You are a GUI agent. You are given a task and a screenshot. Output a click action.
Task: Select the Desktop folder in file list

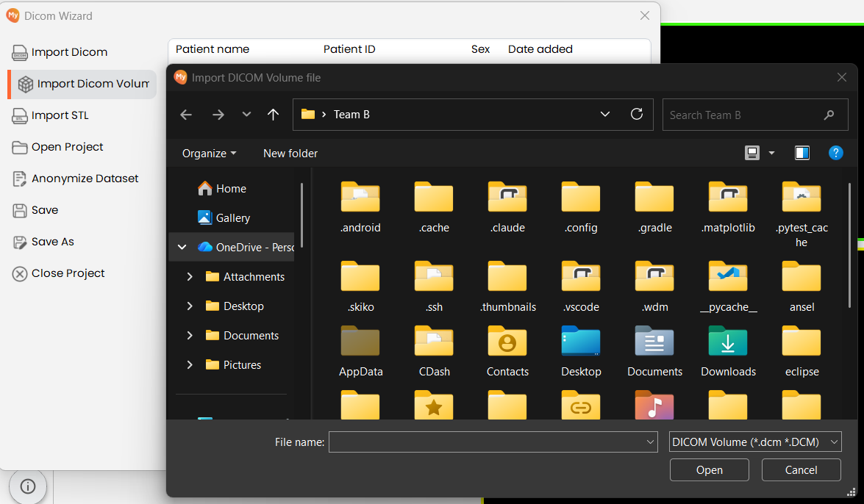pos(581,351)
